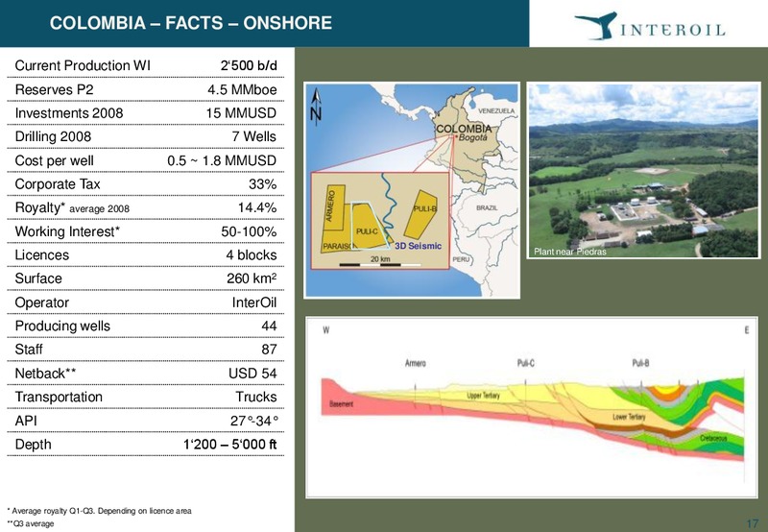Click the 'Producing wells' label
Screen dimensions: 768x532
[x=62, y=326]
